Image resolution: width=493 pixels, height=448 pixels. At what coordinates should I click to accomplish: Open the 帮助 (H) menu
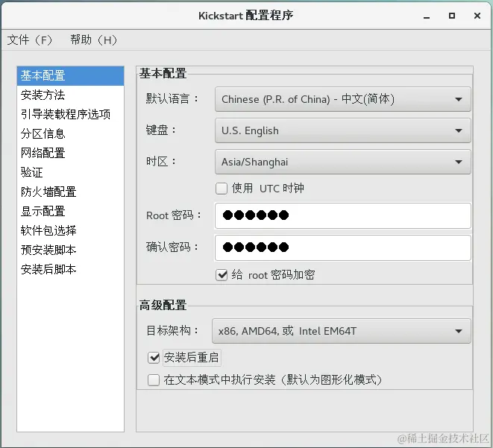[93, 40]
